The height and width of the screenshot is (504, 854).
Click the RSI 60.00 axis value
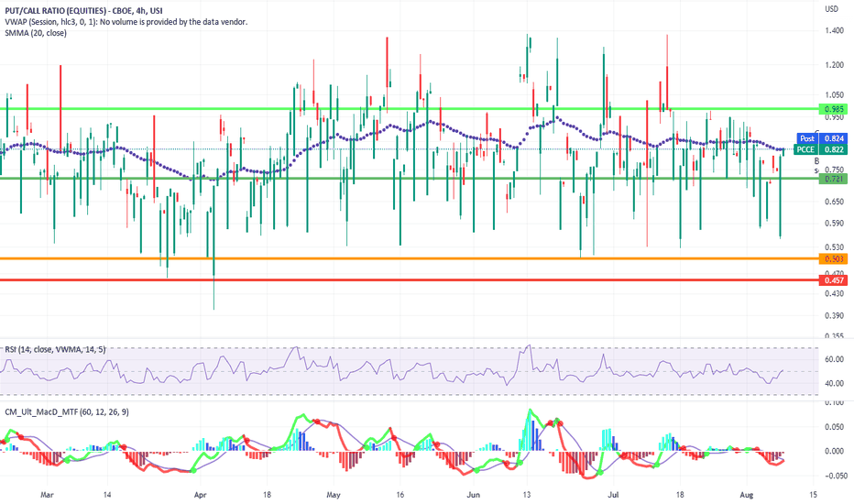(835, 359)
